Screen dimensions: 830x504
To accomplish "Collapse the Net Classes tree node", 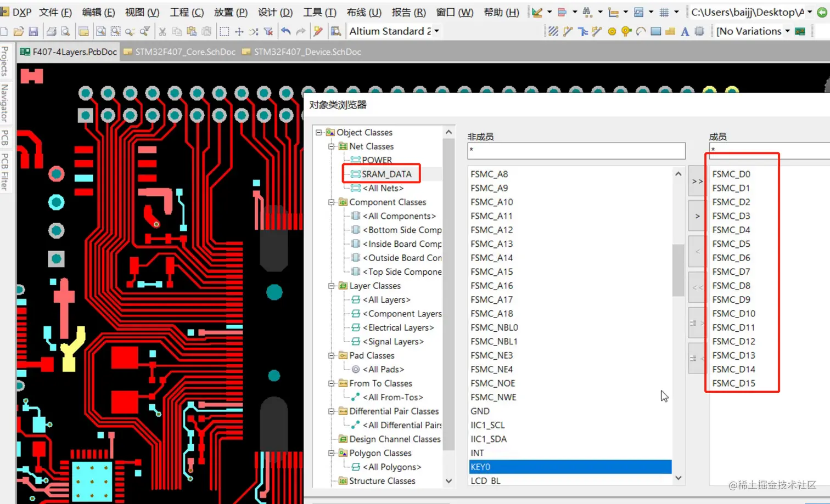I will [x=332, y=146].
